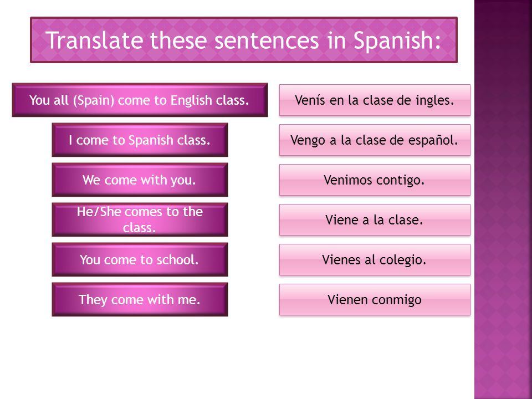Screen dimensions: 532x399
Task: Select the "Vienes al colegio." answer box
Action: pos(375,259)
